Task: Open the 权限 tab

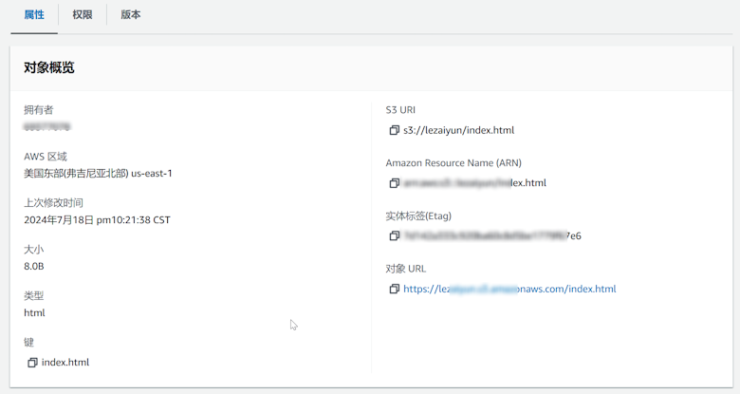Action: [82, 15]
